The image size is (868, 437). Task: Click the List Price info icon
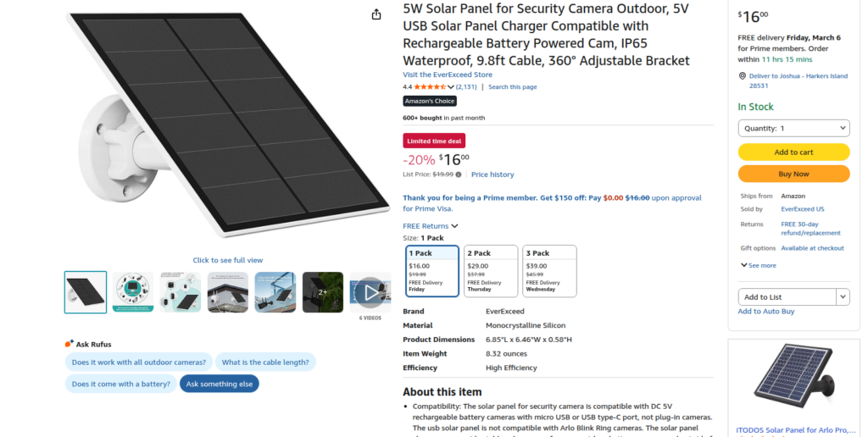tap(459, 174)
